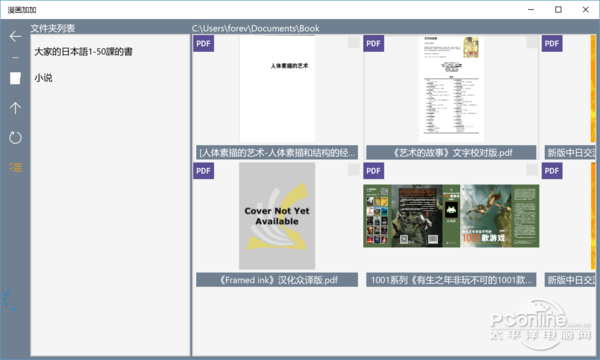The height and width of the screenshot is (360, 600).
Task: Tick the checkbox on 人体素描的艺术 thumbnail
Action: (354, 42)
